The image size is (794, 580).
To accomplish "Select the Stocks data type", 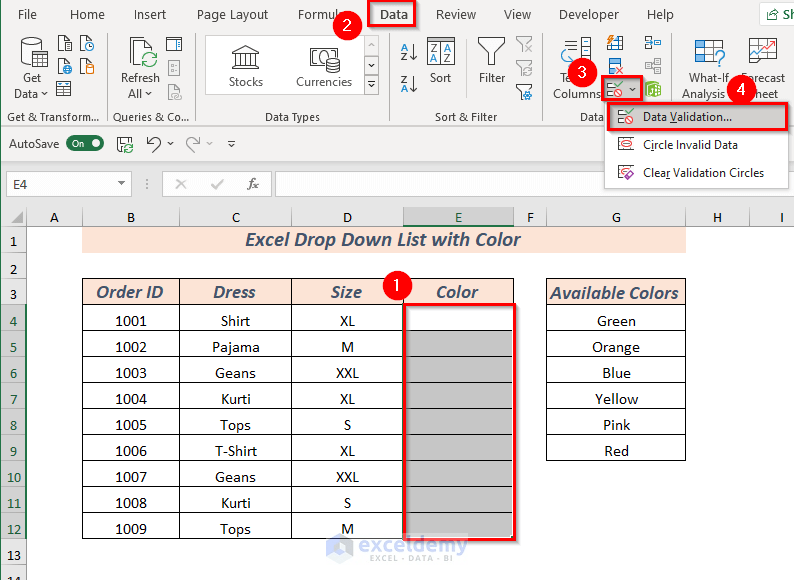I will 246,66.
